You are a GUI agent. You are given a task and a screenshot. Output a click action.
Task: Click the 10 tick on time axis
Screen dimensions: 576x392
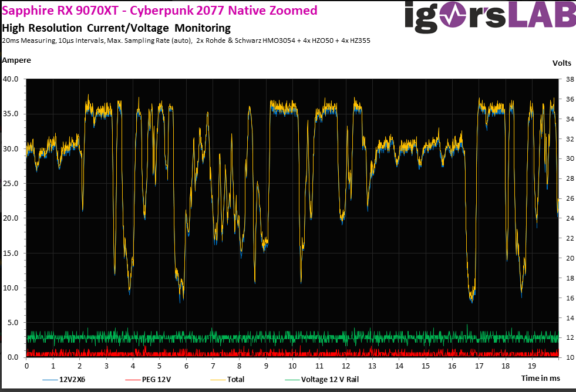pyautogui.click(x=292, y=366)
